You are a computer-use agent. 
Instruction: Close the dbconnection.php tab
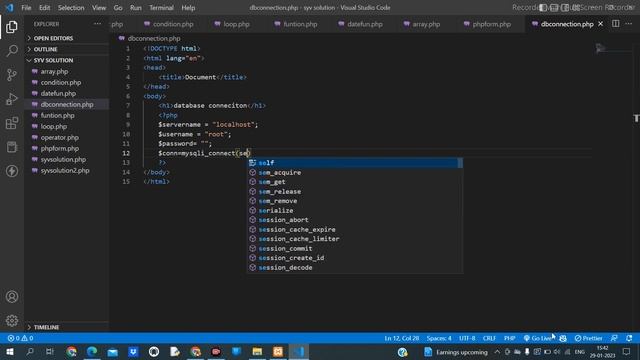[x=600, y=24]
